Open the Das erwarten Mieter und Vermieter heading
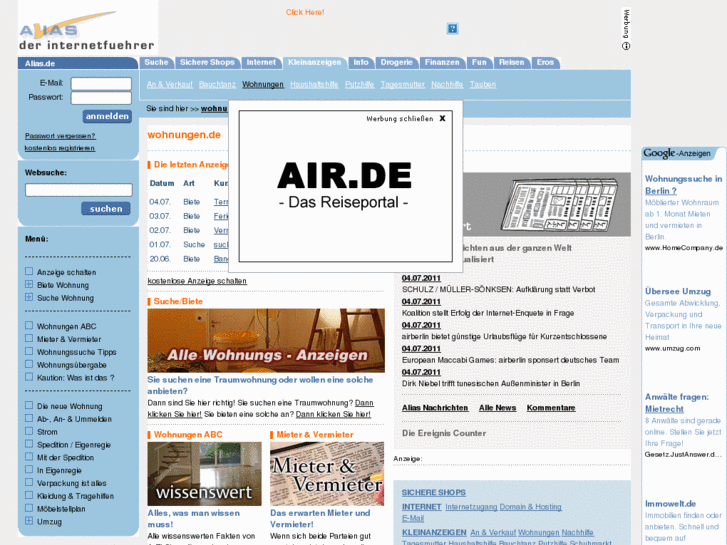 [x=320, y=519]
